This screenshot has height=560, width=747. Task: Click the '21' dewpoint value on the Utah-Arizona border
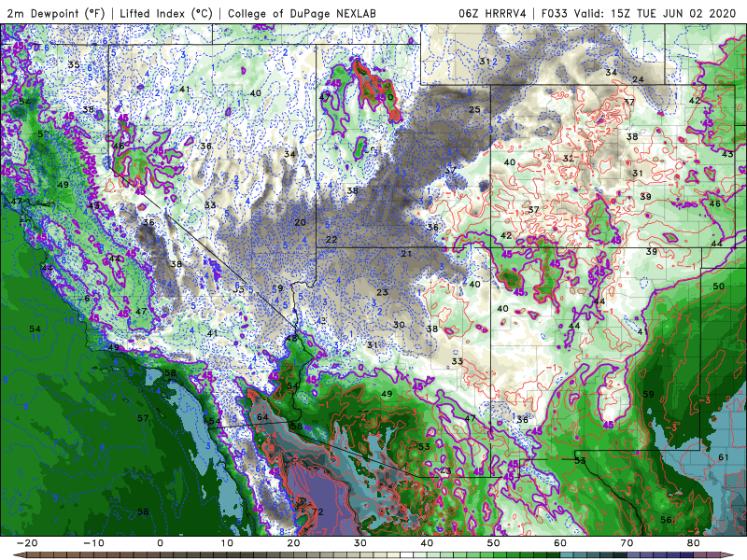(406, 254)
